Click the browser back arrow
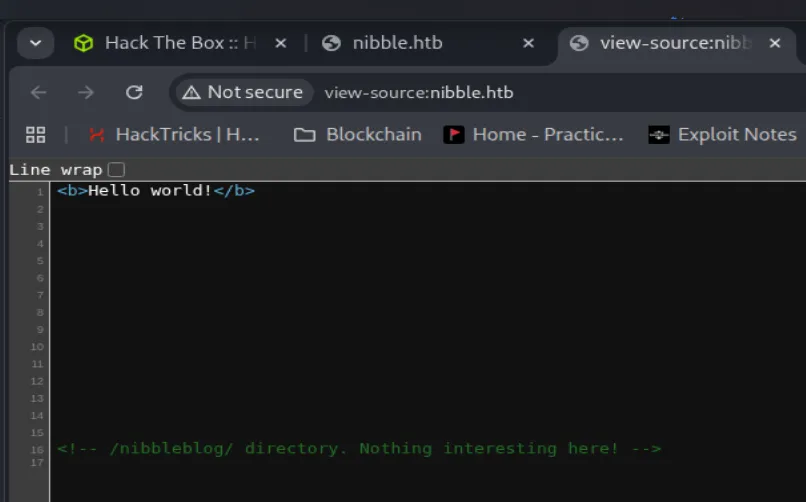Screen dimensions: 806x502 pyautogui.click(x=39, y=92)
